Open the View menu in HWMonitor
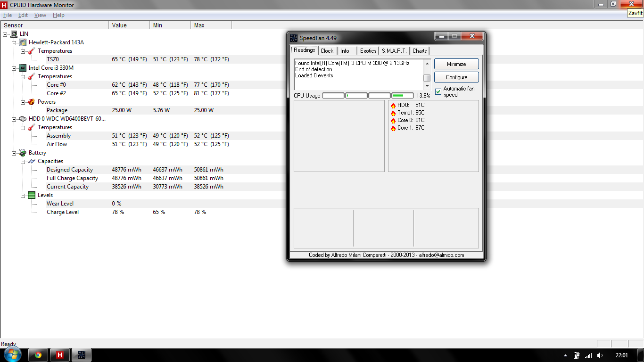The width and height of the screenshot is (644, 362). pyautogui.click(x=40, y=15)
